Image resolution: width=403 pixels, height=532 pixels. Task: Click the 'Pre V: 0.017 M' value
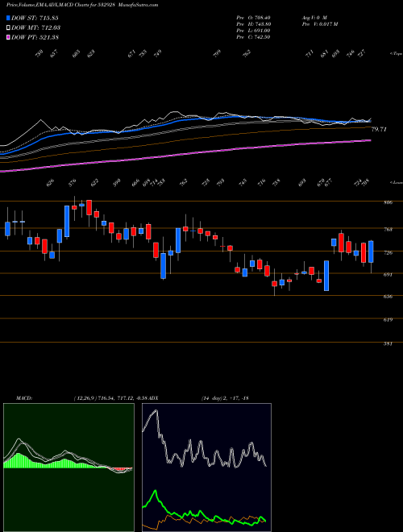point(319,24)
